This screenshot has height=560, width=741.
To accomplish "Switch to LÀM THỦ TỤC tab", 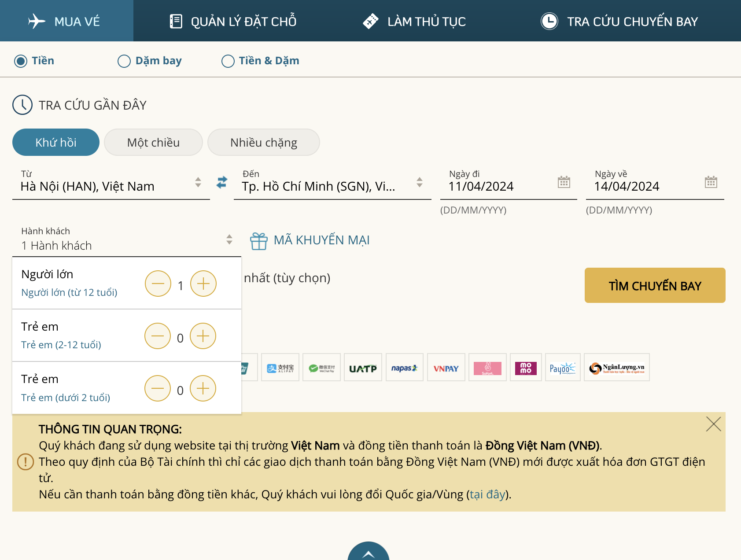I will [414, 21].
